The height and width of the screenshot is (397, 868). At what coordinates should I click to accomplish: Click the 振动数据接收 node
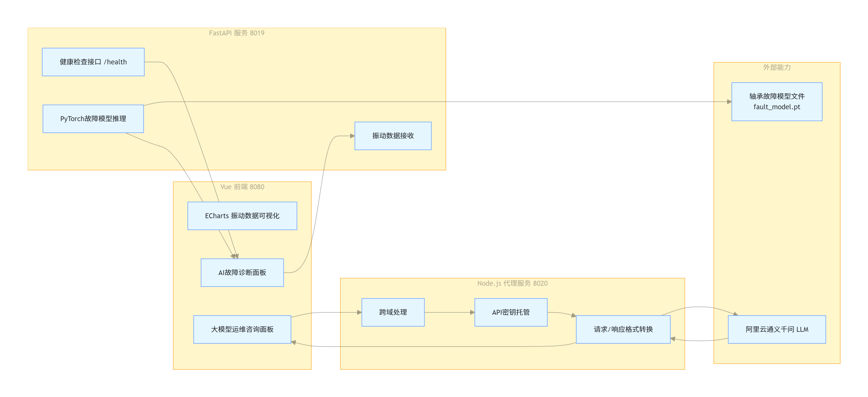393,136
